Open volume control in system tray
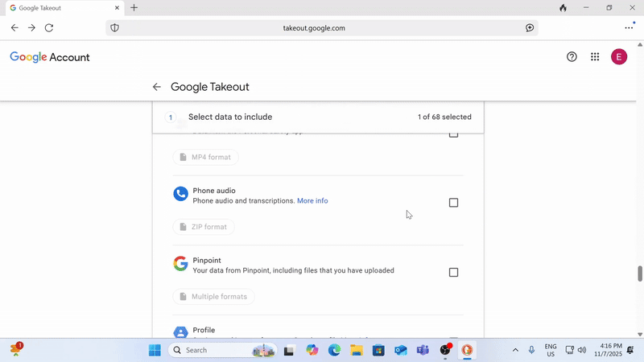This screenshot has width=644, height=362. click(581, 350)
